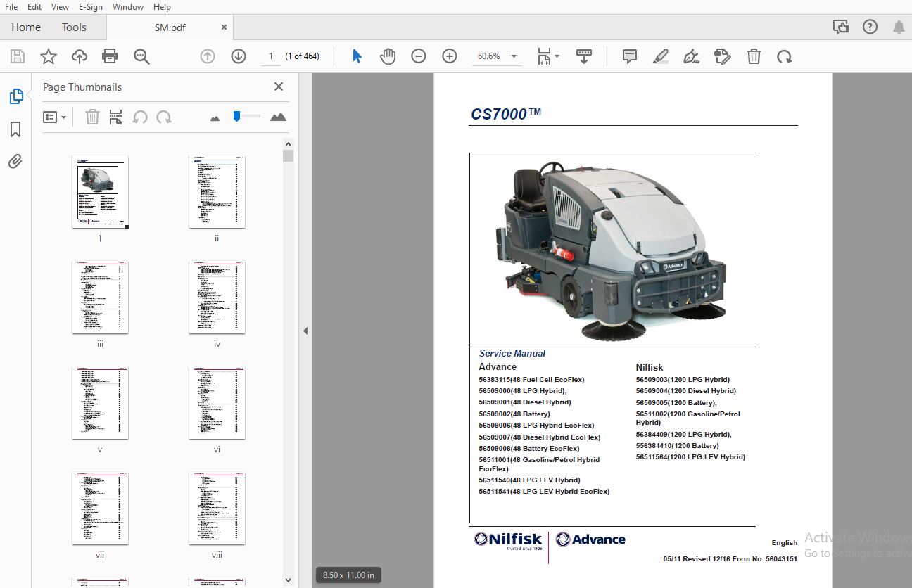Screen dimensions: 912x588
Task: Select page iv thumbnail
Action: [x=217, y=298]
